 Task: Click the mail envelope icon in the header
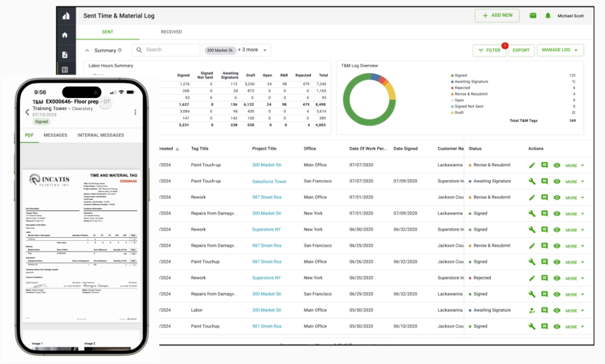click(x=533, y=16)
